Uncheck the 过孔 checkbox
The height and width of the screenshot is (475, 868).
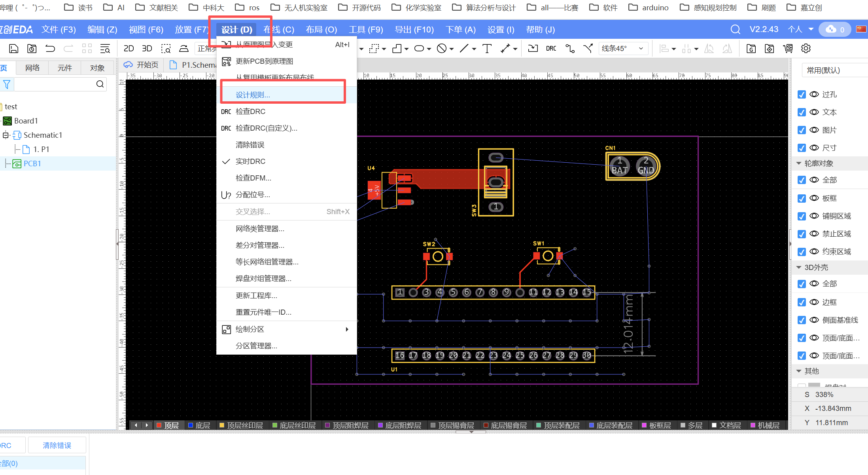tap(802, 95)
